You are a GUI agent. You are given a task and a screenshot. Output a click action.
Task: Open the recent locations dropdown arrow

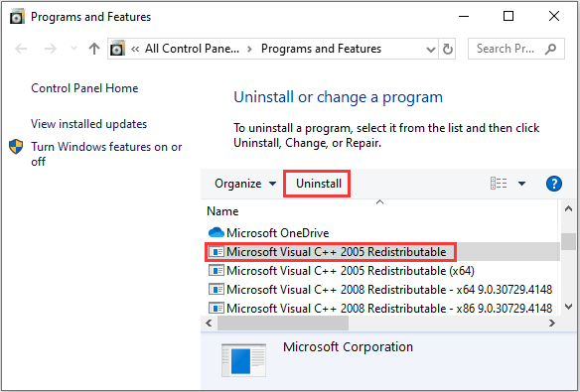point(73,49)
